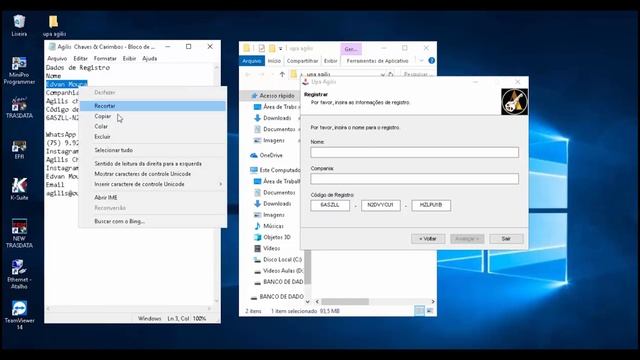Choose Copiar in the context menu
This screenshot has height=360, width=640.
point(153,116)
